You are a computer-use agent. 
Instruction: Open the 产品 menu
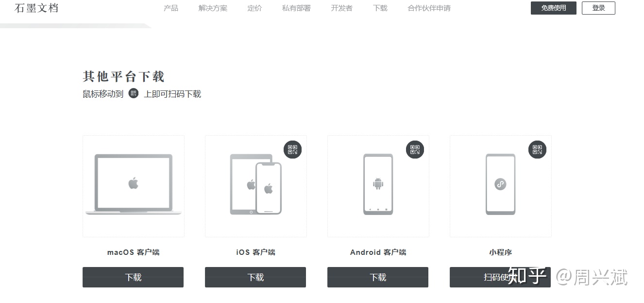tap(171, 8)
